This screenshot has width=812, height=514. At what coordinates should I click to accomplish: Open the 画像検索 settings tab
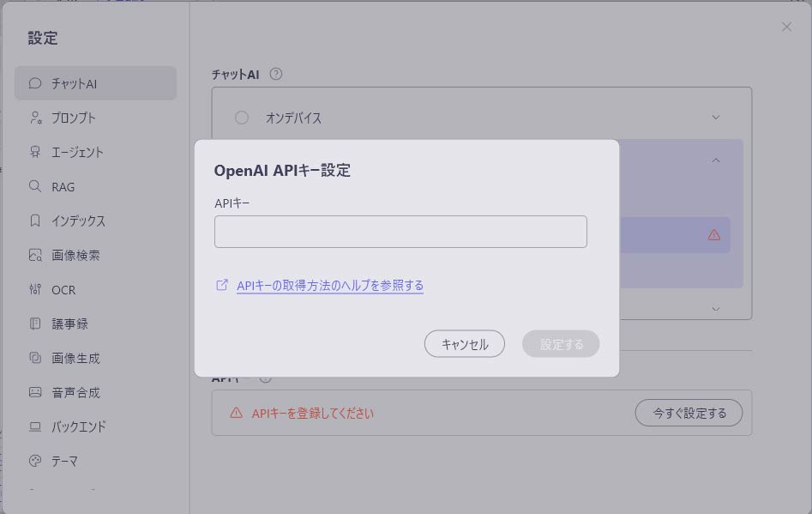95,255
